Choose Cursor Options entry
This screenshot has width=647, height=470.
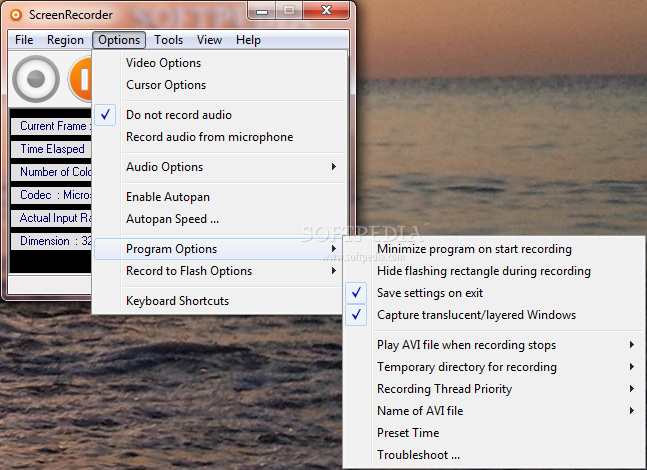(x=220, y=85)
